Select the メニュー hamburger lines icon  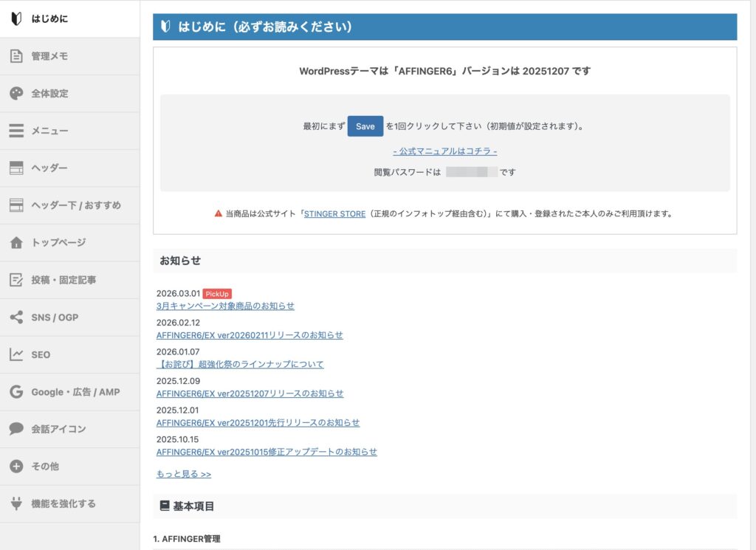(x=16, y=131)
